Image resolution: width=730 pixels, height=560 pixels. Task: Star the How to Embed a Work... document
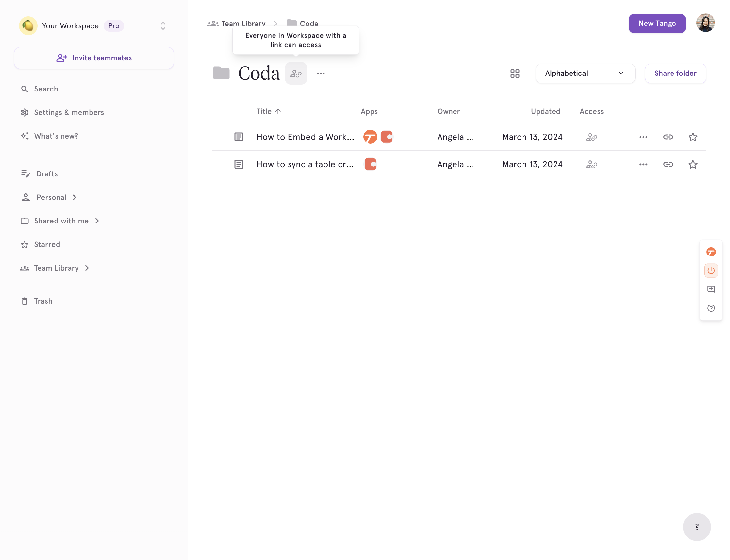(693, 137)
